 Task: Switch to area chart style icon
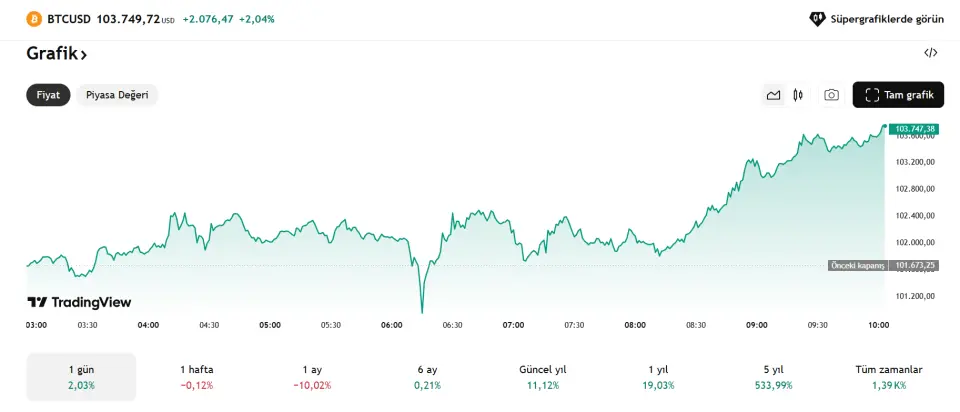(773, 95)
